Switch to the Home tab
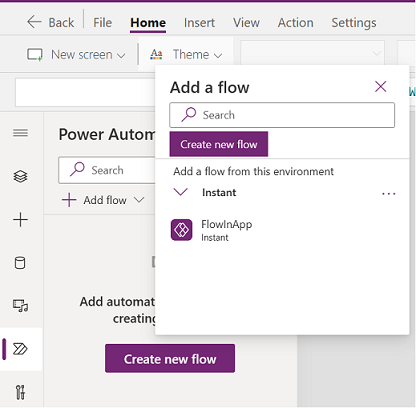The width and height of the screenshot is (416, 408). 148,23
